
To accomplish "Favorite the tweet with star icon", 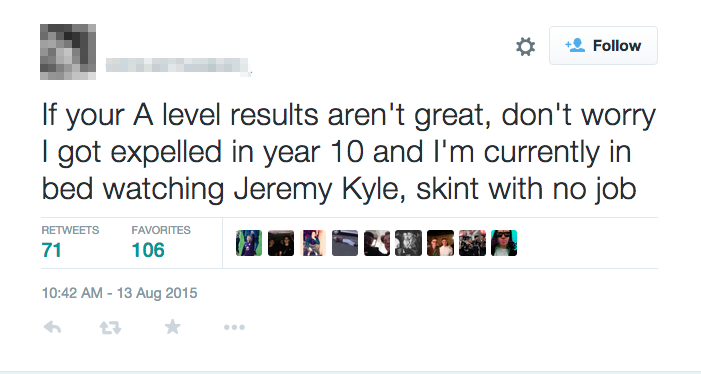I will [x=173, y=327].
